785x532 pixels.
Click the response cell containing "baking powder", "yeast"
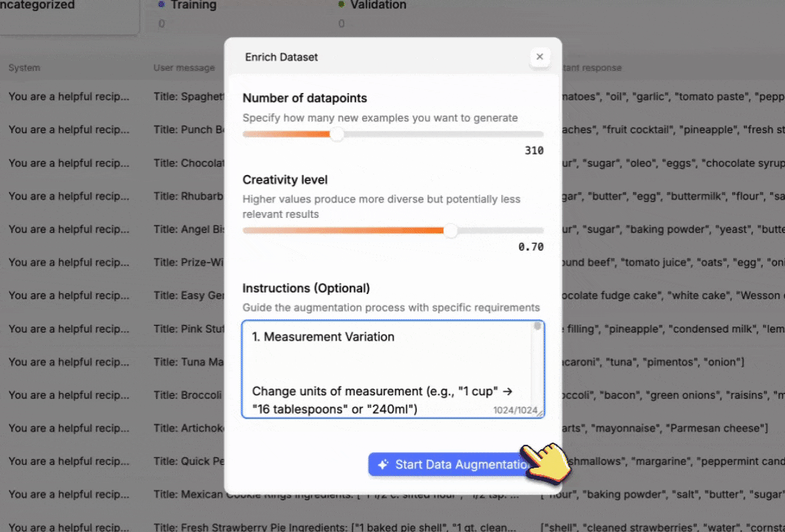(x=673, y=229)
